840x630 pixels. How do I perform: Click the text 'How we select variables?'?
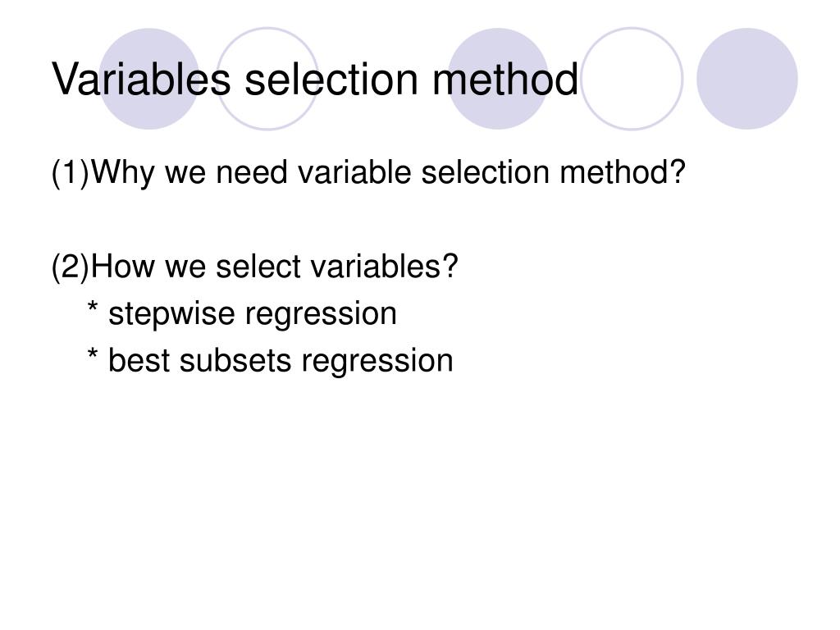pyautogui.click(x=274, y=267)
